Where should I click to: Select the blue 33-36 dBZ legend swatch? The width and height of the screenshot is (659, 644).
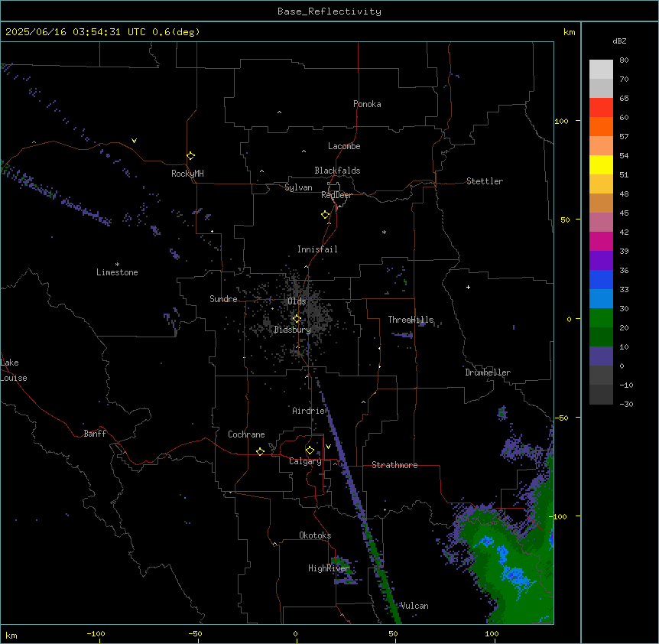point(601,279)
